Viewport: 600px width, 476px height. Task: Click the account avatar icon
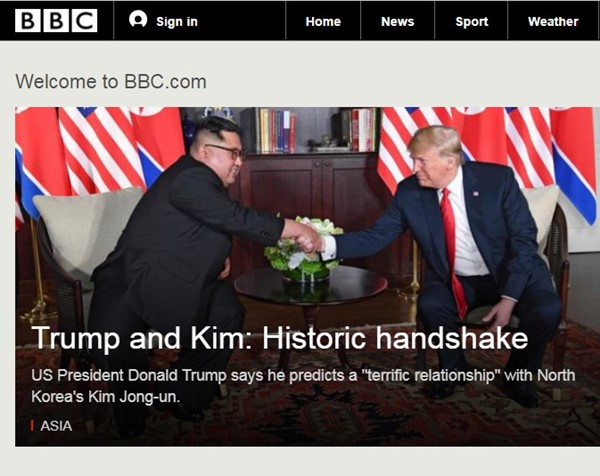(x=138, y=19)
